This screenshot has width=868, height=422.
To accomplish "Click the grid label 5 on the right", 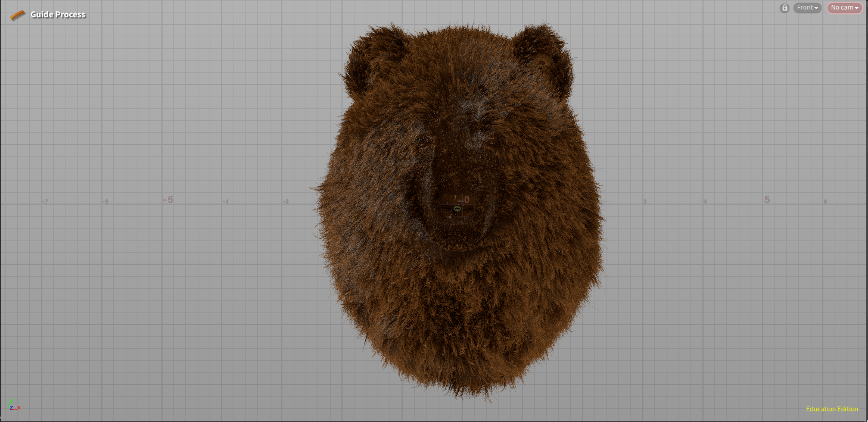I will 767,199.
